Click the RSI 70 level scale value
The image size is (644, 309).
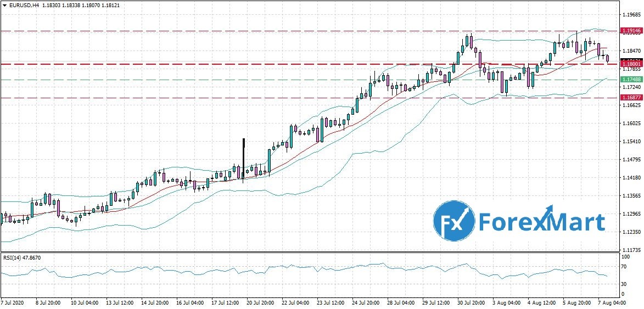(x=624, y=267)
